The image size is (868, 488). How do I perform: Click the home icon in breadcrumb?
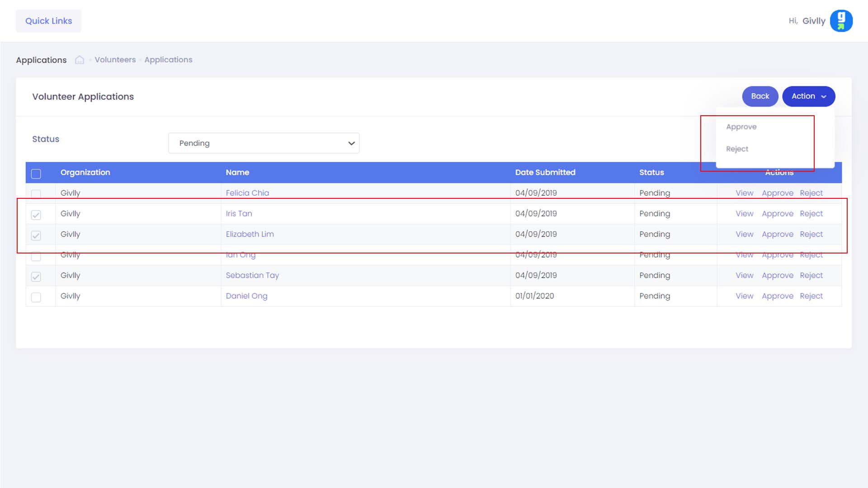(x=80, y=60)
